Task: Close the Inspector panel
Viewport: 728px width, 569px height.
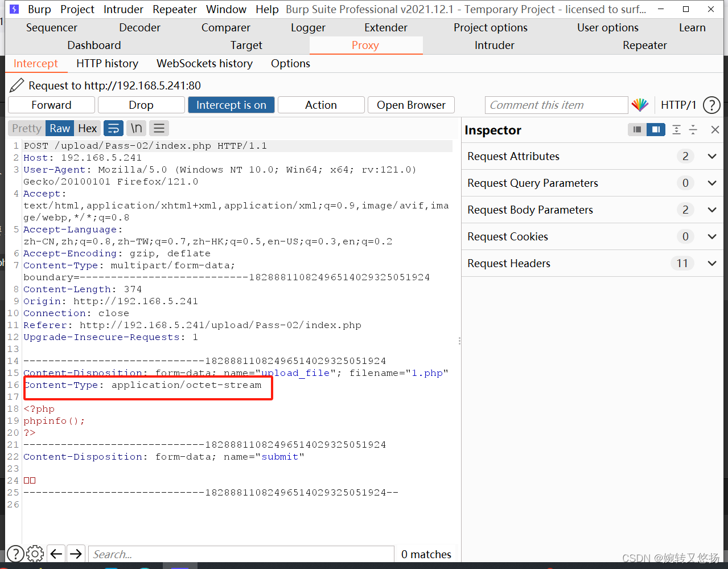Action: coord(715,130)
